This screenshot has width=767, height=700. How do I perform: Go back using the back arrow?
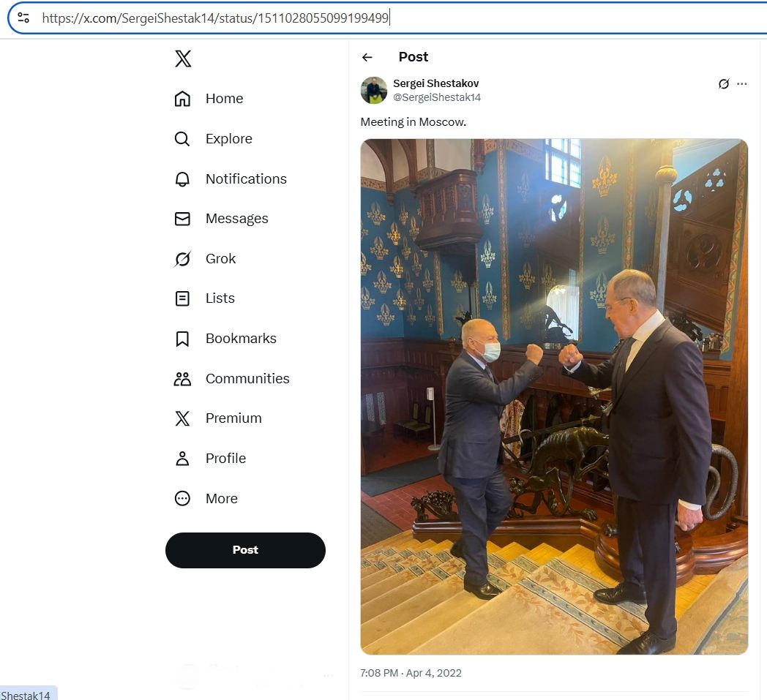pyautogui.click(x=367, y=57)
